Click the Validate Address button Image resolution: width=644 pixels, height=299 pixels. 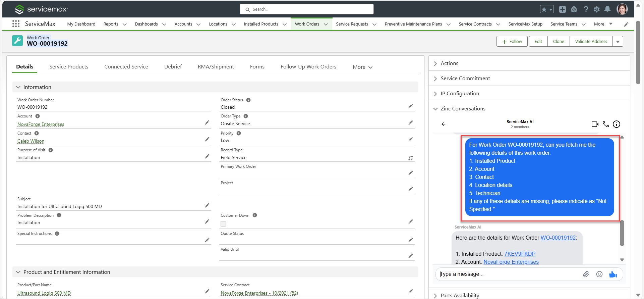coord(591,42)
